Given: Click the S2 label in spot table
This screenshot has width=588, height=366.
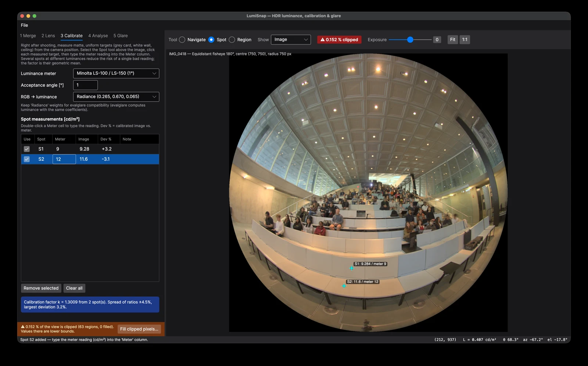Looking at the screenshot, I should click(41, 159).
